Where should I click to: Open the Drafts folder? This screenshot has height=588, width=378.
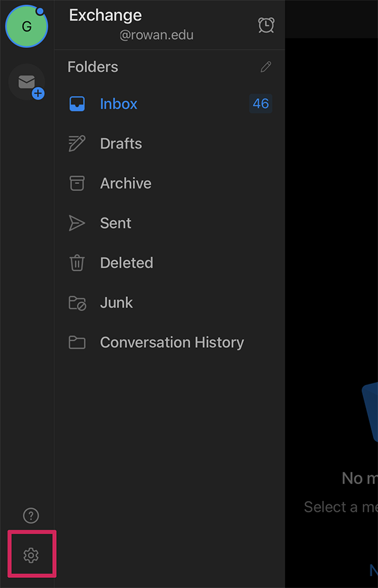pyautogui.click(x=121, y=144)
